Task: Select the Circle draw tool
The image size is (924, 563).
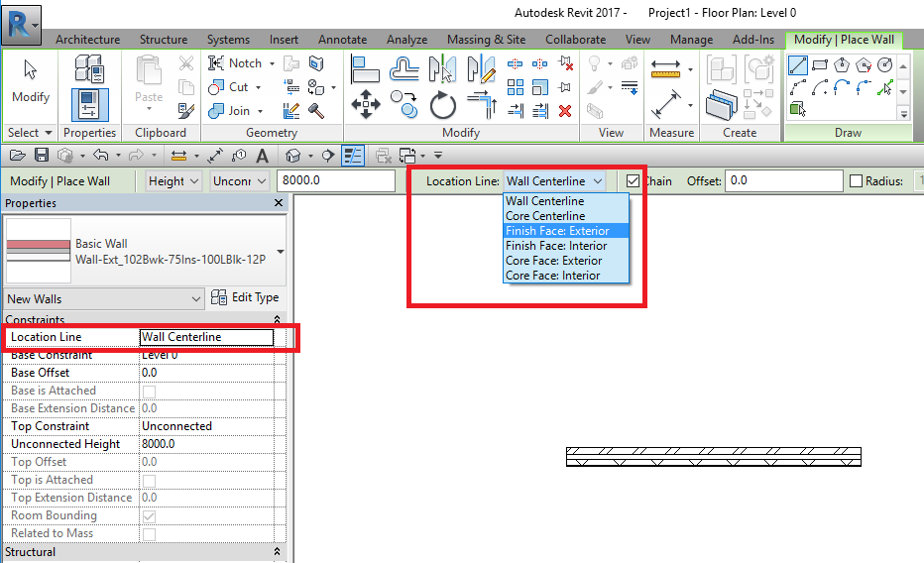Action: click(x=885, y=64)
